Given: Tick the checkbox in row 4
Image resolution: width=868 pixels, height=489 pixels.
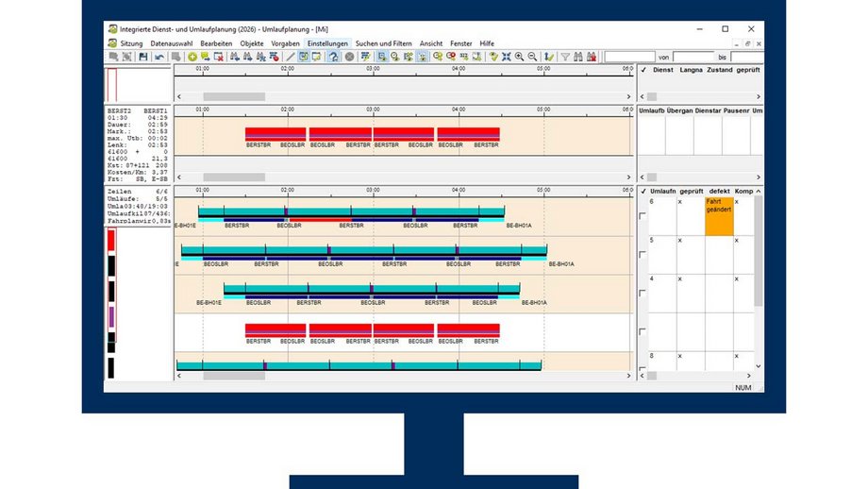Looking at the screenshot, I should pyautogui.click(x=643, y=293).
